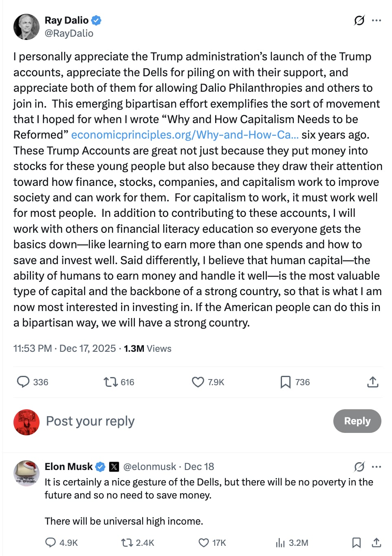
Task: Click the reply comment icon showing 336
Action: (23, 382)
